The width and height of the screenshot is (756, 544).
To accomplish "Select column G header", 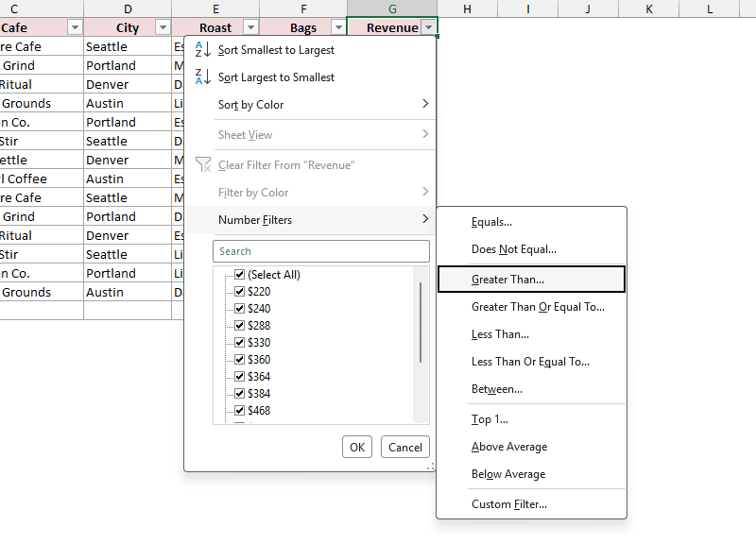I will coord(392,8).
